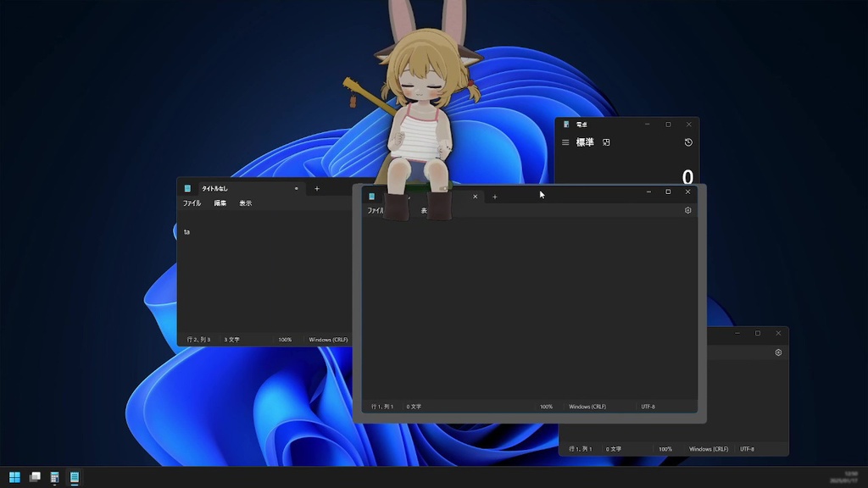Click '0 文字' in back-right Notepad status bar
This screenshot has width=868, height=488.
(614, 449)
